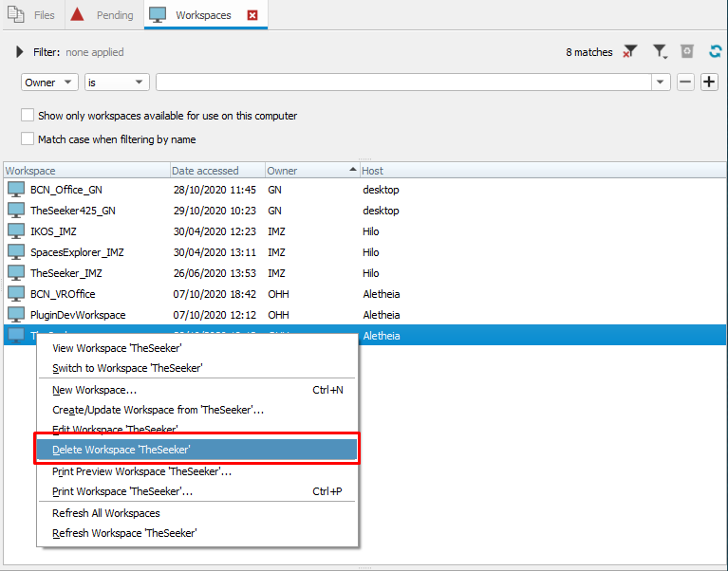Click inside the filter value input field
The image size is (728, 571).
point(404,83)
